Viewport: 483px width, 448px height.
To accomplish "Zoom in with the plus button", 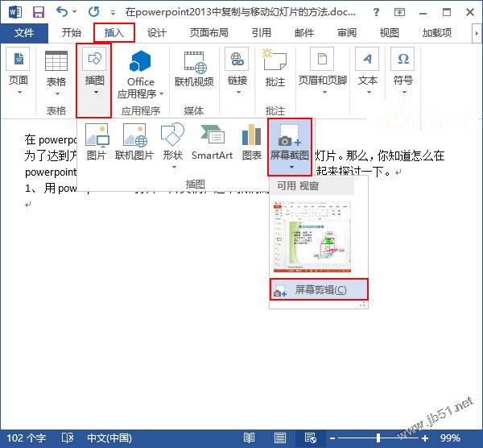I will coord(425,438).
